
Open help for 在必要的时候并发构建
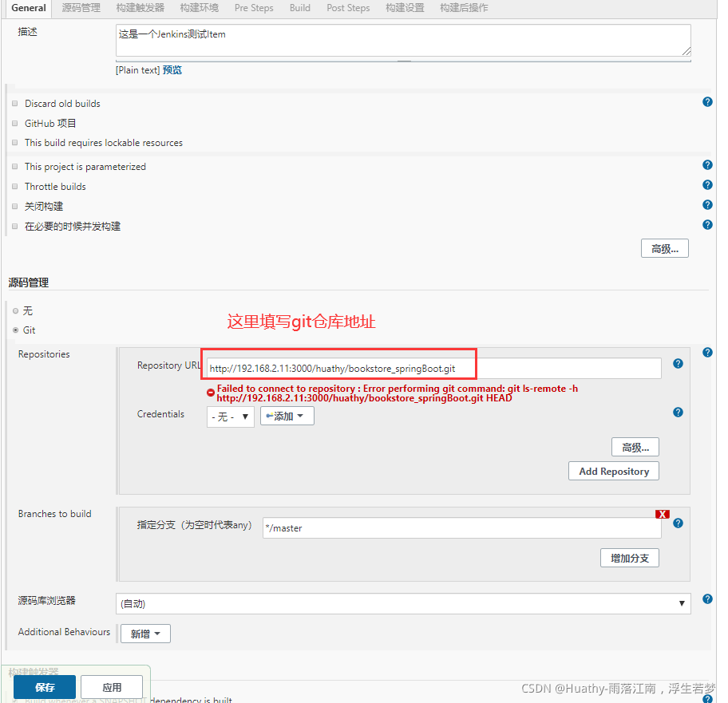[707, 224]
